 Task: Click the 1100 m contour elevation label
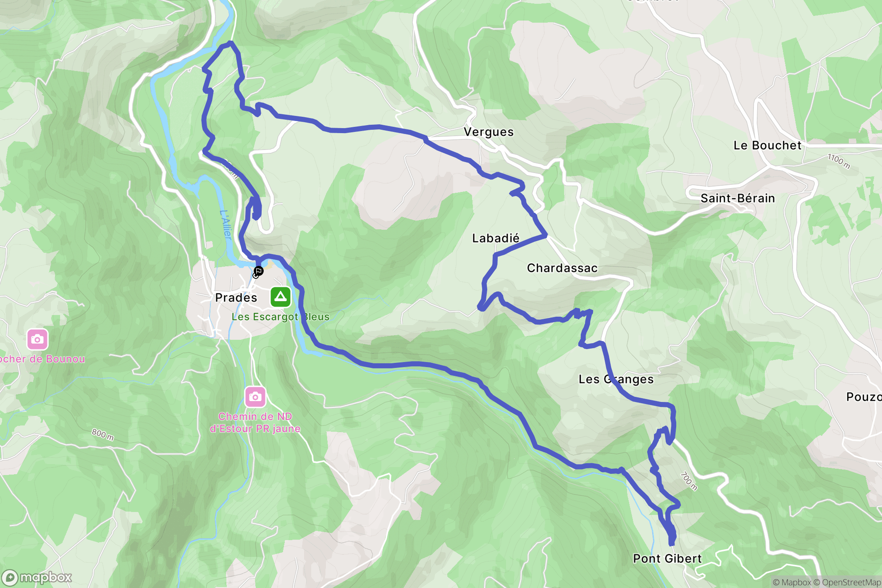[x=839, y=161]
